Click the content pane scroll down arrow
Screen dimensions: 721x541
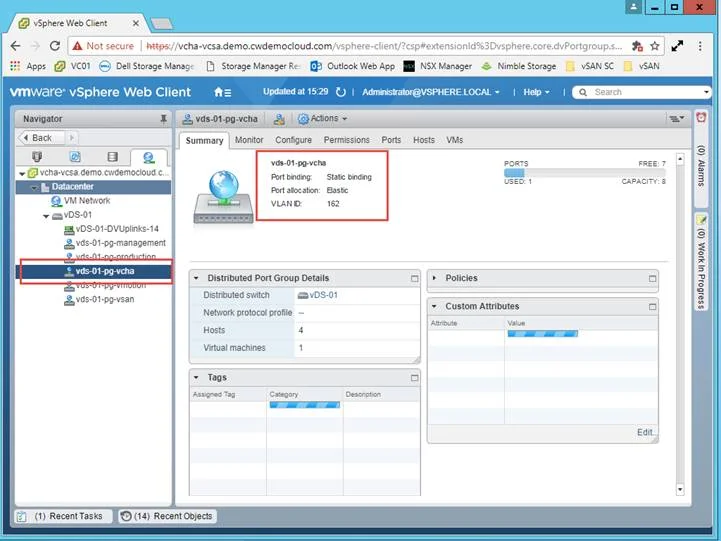680,490
